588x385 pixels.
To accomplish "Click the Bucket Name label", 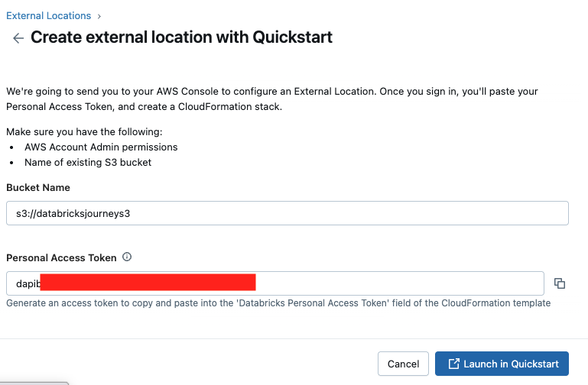I will pyautogui.click(x=38, y=187).
